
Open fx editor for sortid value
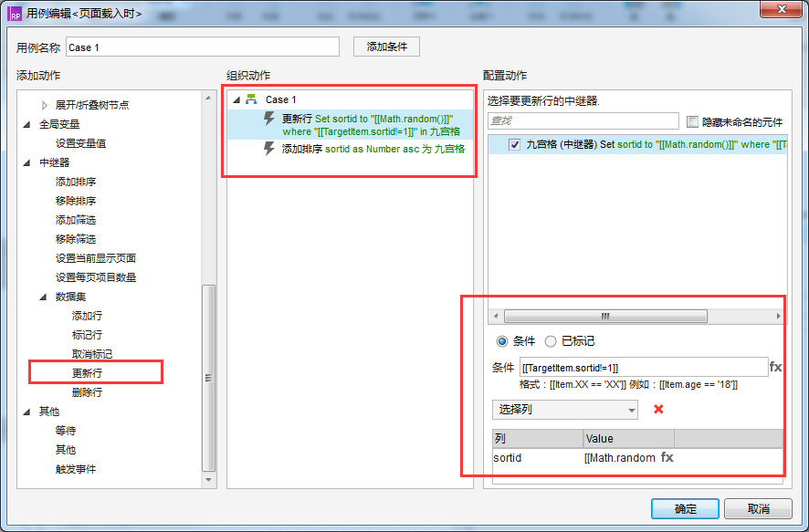point(667,457)
